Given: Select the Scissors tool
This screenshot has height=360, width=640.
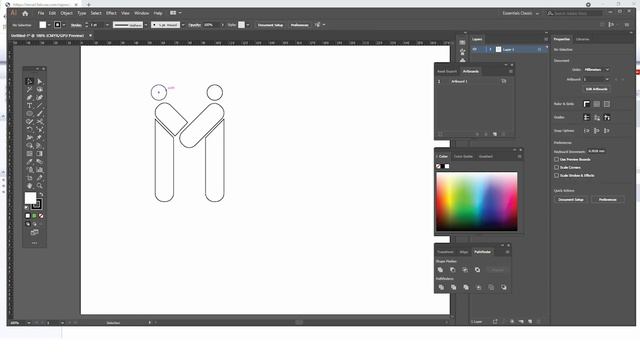Looking at the screenshot, I should point(40,122).
